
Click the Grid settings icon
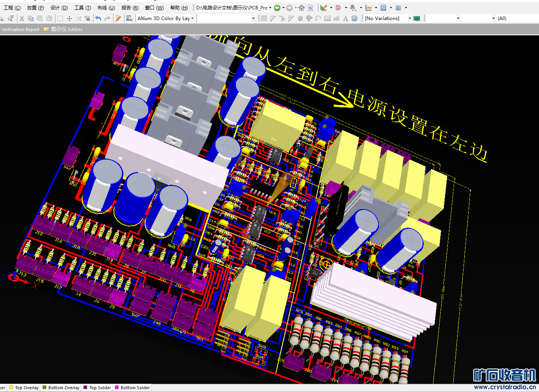398,8
